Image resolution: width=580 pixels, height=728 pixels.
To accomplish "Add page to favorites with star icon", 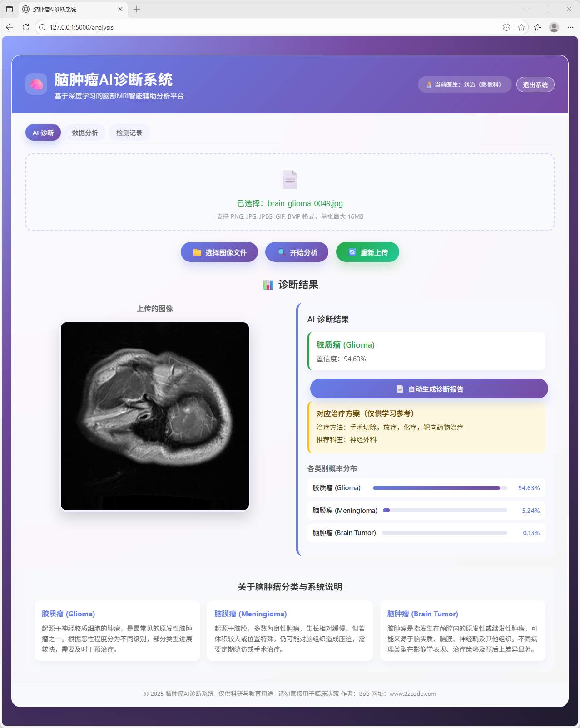I will coord(521,27).
